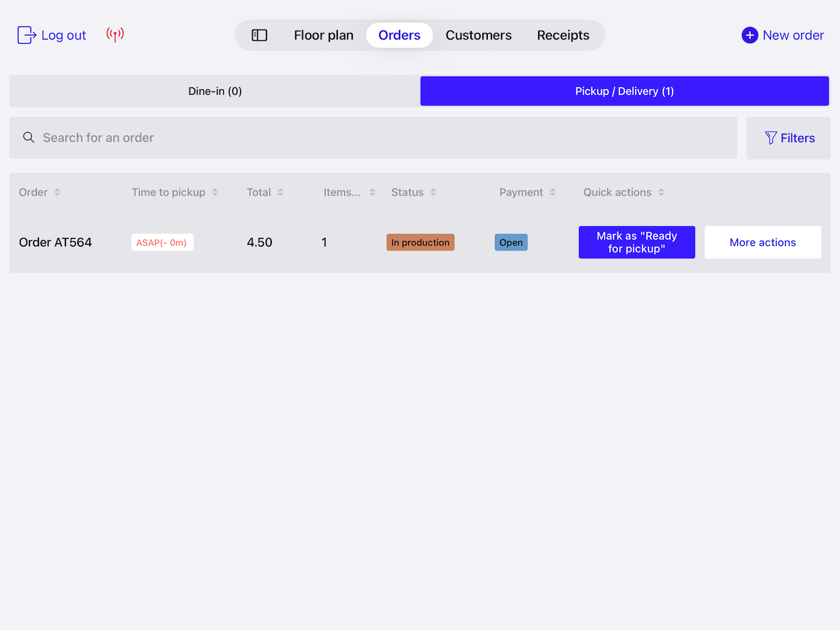Show Pickup / Delivery (1) orders
840x630 pixels.
[625, 91]
